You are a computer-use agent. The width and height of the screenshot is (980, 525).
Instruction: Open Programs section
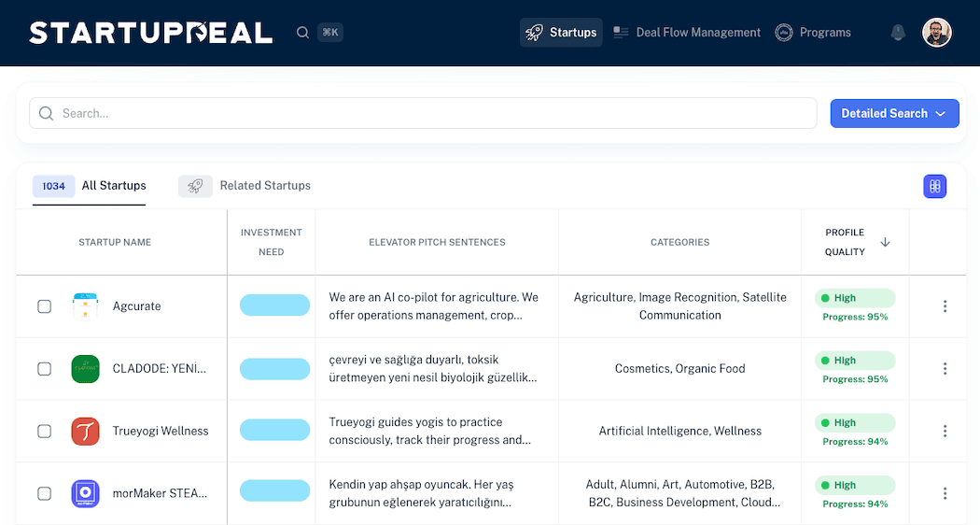coord(813,33)
